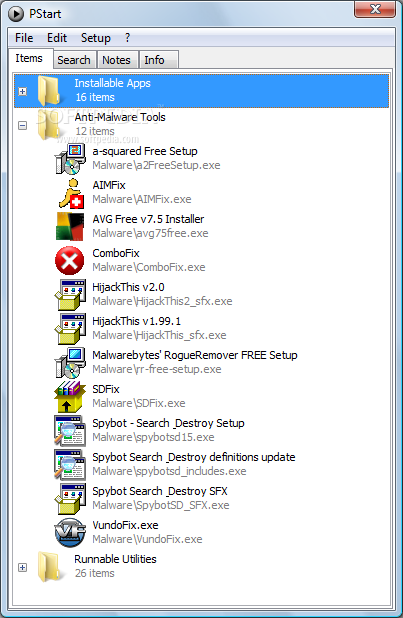This screenshot has width=403, height=618.
Task: Click the Spybot - Search Destroy Setup icon
Action: click(x=70, y=430)
